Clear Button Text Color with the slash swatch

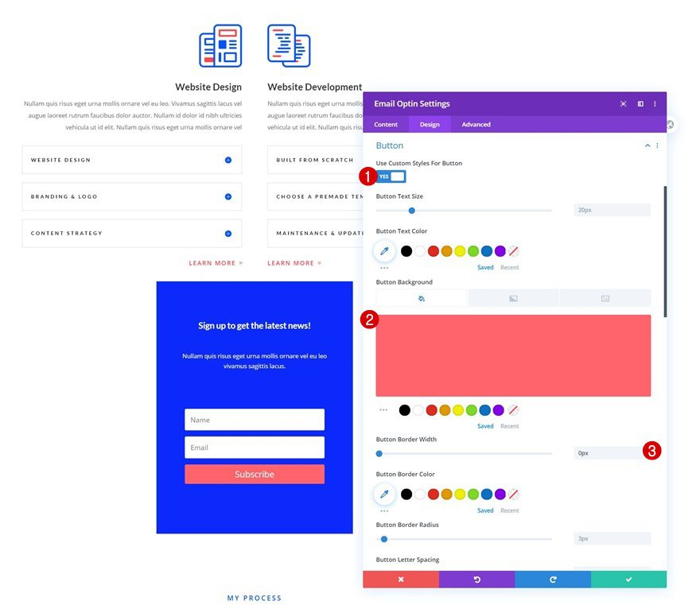coord(511,250)
